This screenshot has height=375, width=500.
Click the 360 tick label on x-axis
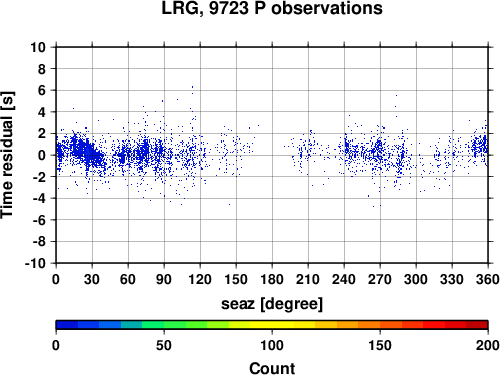[488, 279]
